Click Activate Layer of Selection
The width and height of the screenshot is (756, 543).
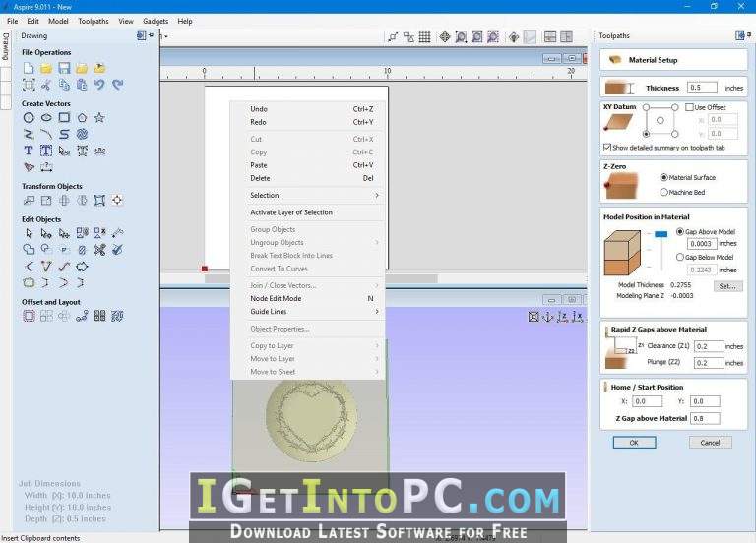[x=307, y=212]
